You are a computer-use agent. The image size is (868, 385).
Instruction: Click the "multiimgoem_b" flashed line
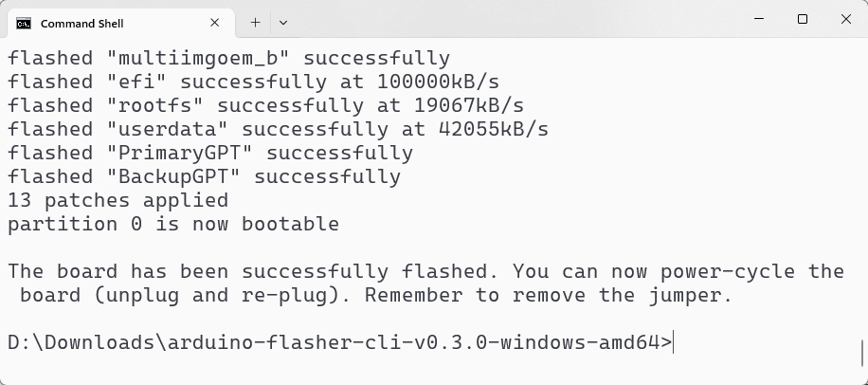[228, 58]
